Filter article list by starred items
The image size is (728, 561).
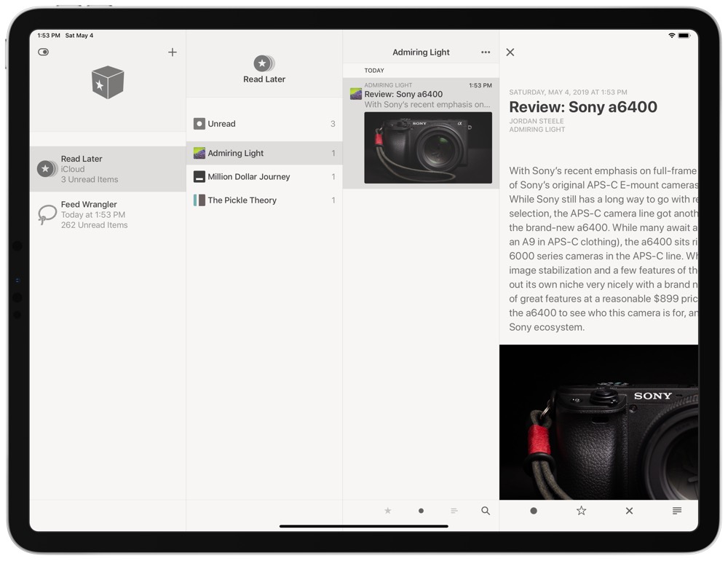point(388,511)
